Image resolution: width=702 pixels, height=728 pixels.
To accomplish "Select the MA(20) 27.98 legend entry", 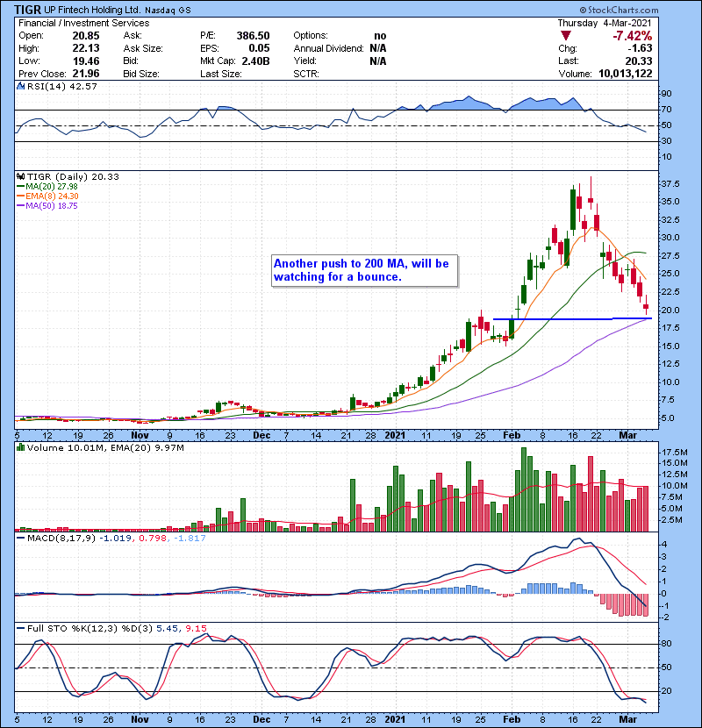I will tap(47, 186).
